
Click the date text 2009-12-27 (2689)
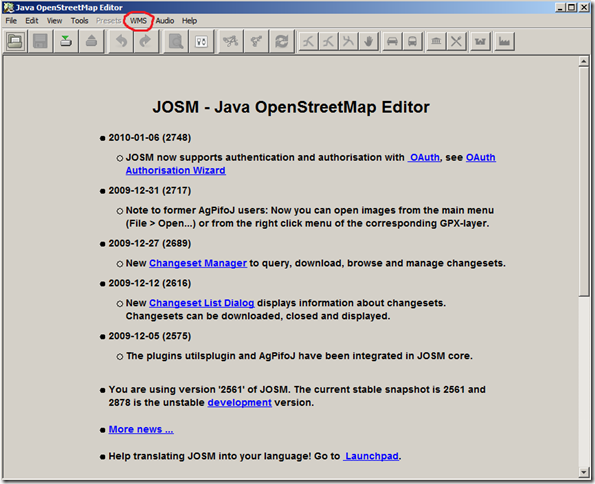pos(150,243)
